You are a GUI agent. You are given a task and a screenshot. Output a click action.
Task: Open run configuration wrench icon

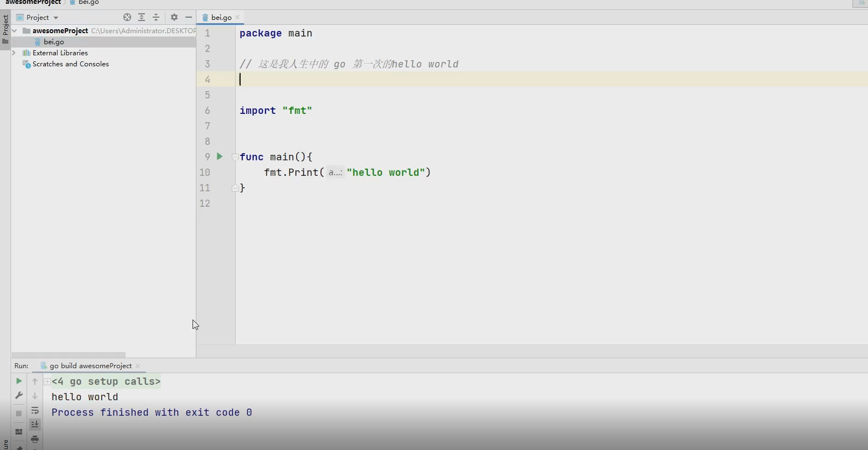19,395
